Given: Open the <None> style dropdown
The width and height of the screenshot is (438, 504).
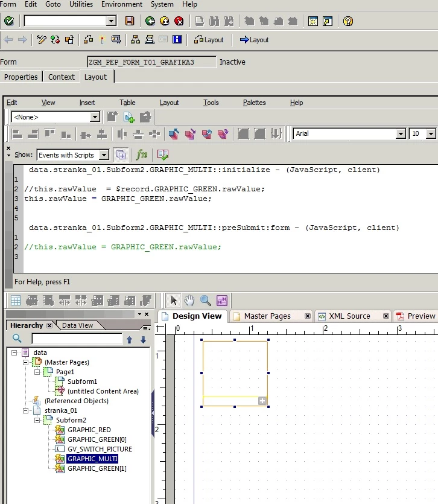Looking at the screenshot, I should click(95, 116).
